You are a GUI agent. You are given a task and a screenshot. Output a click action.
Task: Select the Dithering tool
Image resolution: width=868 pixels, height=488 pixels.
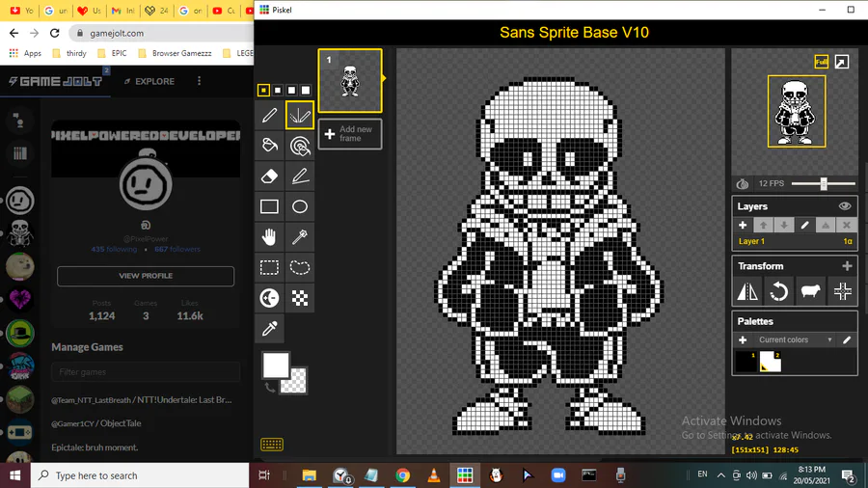point(300,298)
